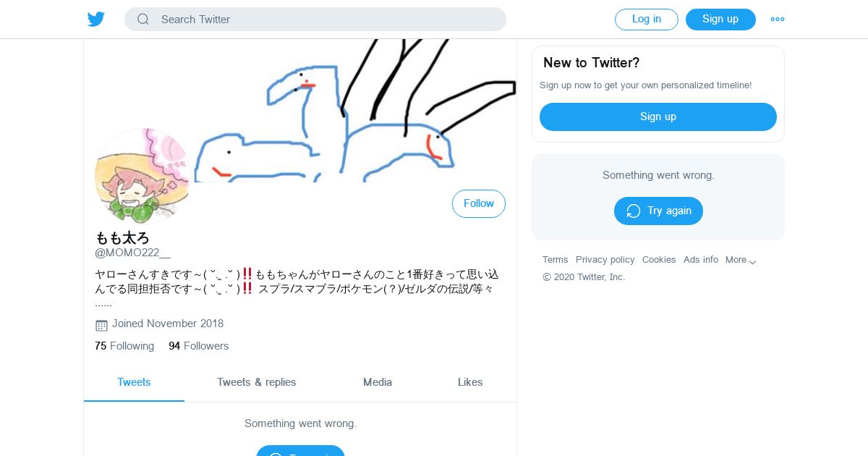Open the hand-drawn banner header image
This screenshot has height=456, width=868.
coord(300,110)
